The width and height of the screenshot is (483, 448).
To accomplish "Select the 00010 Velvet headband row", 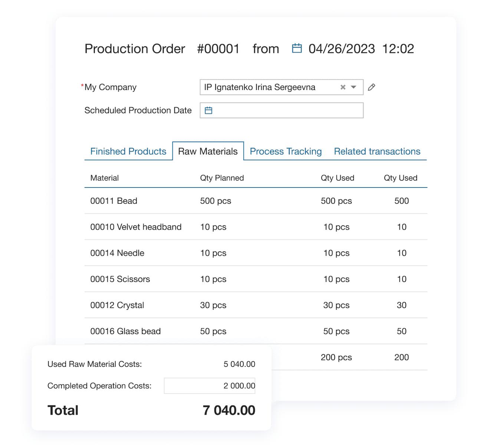I will coord(256,227).
